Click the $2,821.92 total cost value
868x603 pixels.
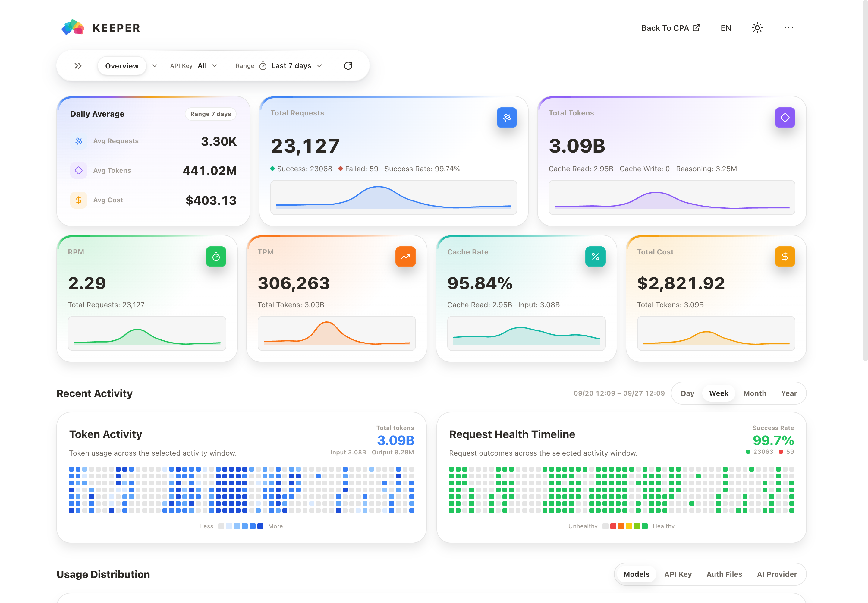pos(681,283)
